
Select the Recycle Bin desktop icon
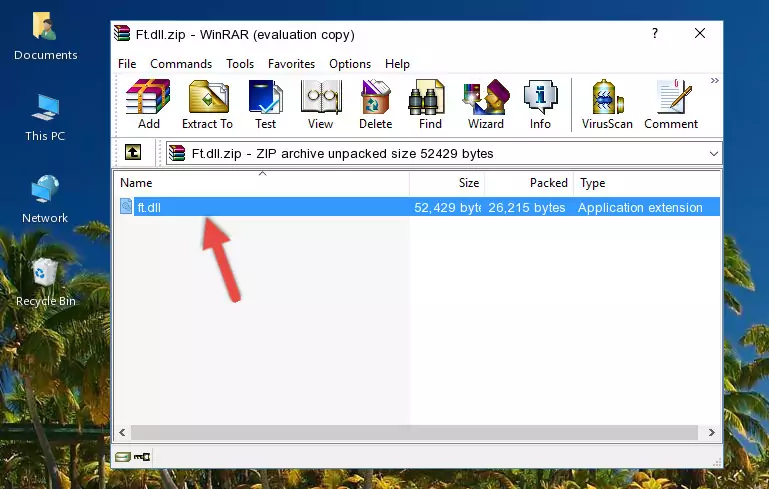coord(46,282)
